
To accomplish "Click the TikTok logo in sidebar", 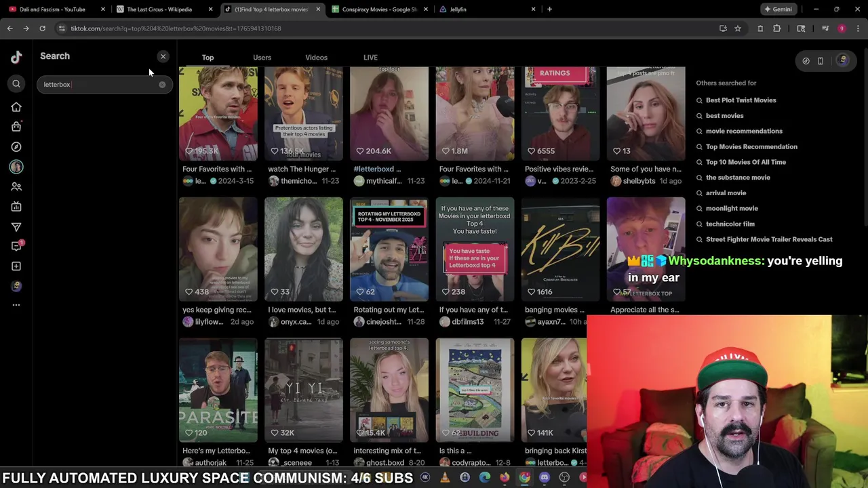I will 16,57.
